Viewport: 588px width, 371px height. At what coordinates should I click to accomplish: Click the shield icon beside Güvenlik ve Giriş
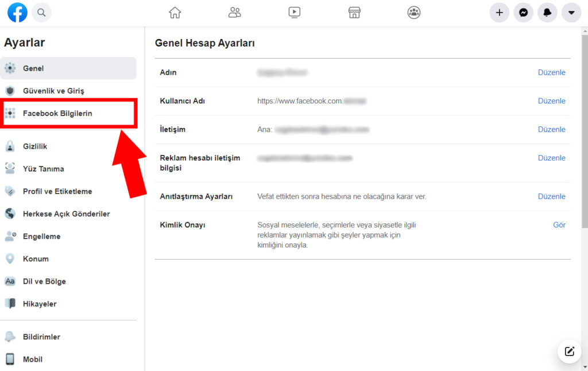(10, 91)
